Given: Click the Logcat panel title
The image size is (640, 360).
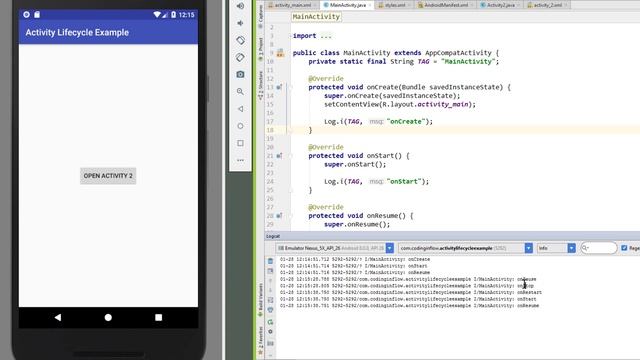Looking at the screenshot, I should [x=273, y=236].
